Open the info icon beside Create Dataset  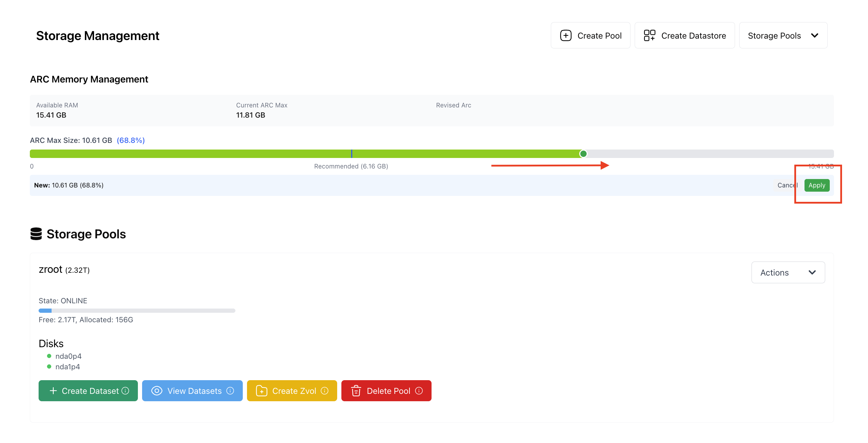[x=125, y=391]
